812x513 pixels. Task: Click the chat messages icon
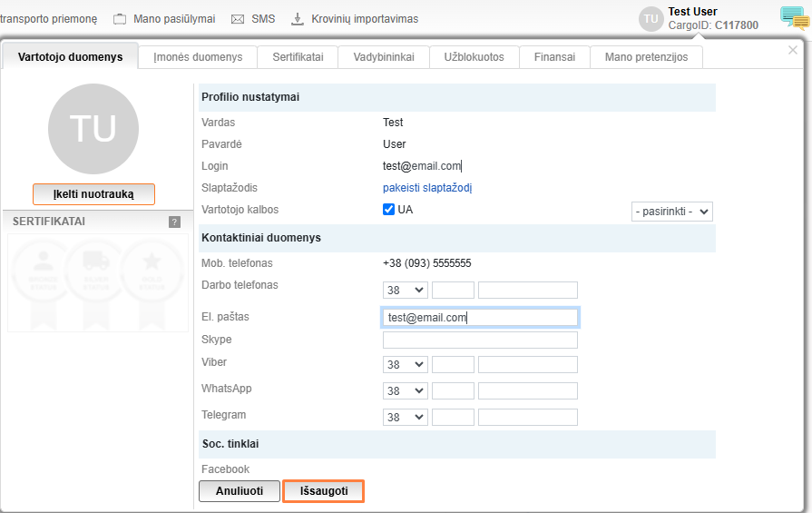(x=794, y=18)
